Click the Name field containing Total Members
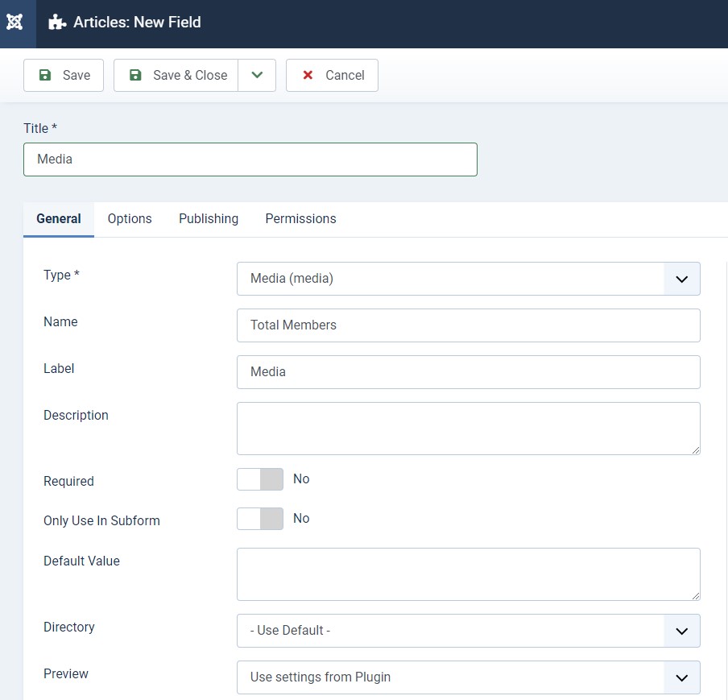The height and width of the screenshot is (700, 728). pos(469,325)
